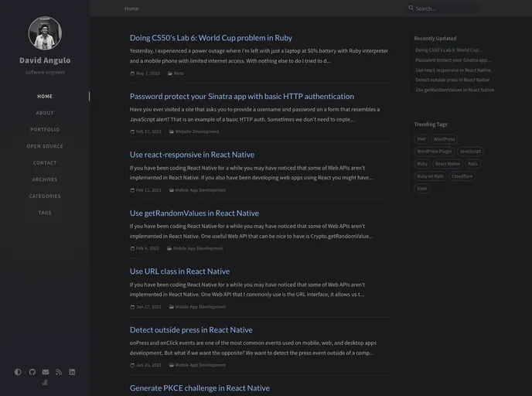Click folder icon beside Website Development
Image resolution: width=532 pixels, height=396 pixels.
tap(172, 131)
